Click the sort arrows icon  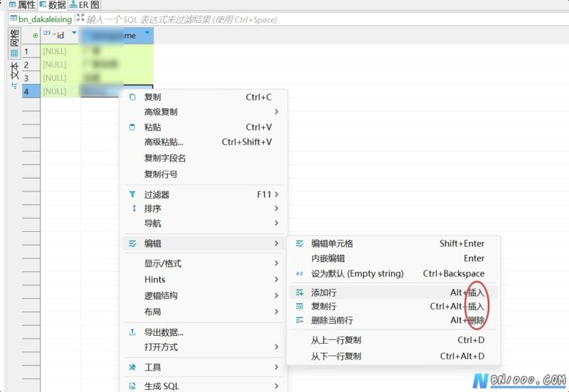pos(134,208)
